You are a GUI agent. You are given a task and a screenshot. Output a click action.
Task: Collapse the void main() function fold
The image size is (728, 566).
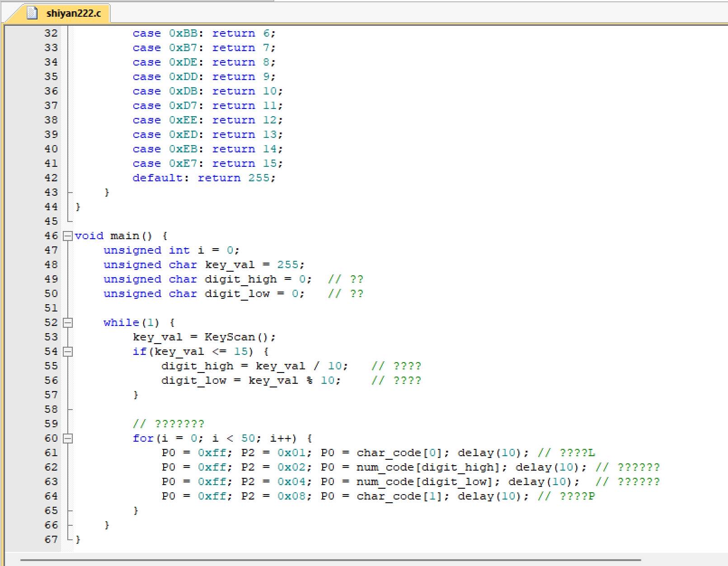[x=68, y=236]
